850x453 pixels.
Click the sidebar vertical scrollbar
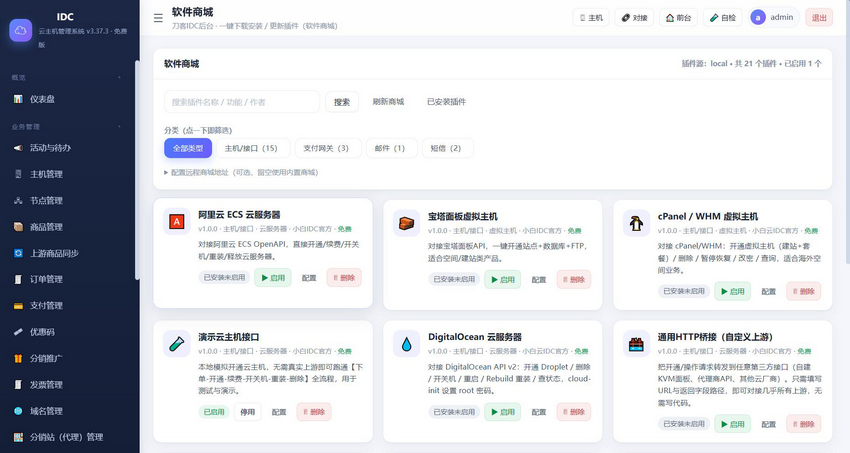tap(137, 170)
